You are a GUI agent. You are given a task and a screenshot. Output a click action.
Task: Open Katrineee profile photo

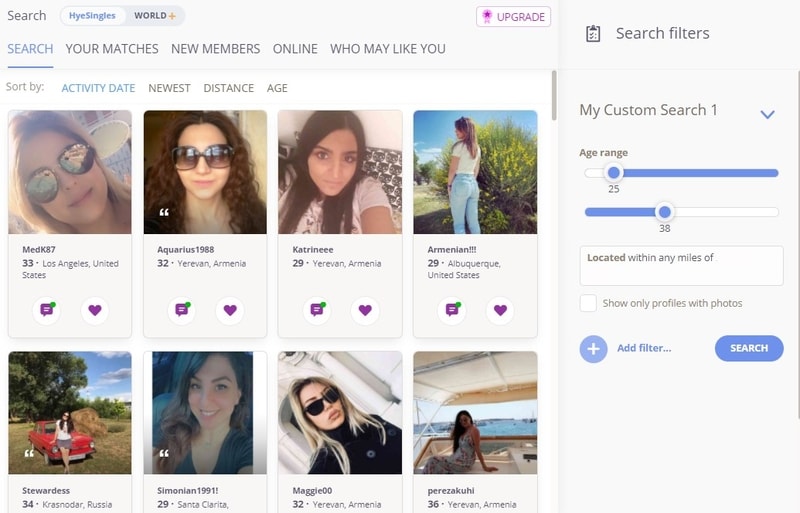pyautogui.click(x=340, y=172)
